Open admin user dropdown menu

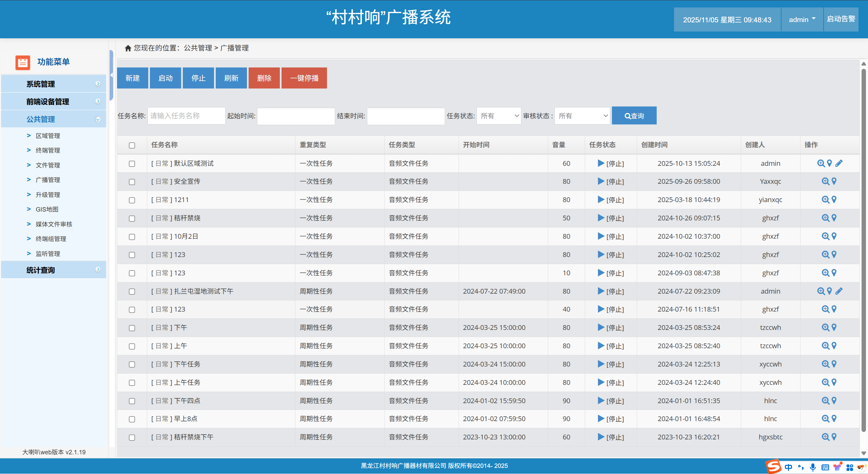click(x=802, y=20)
